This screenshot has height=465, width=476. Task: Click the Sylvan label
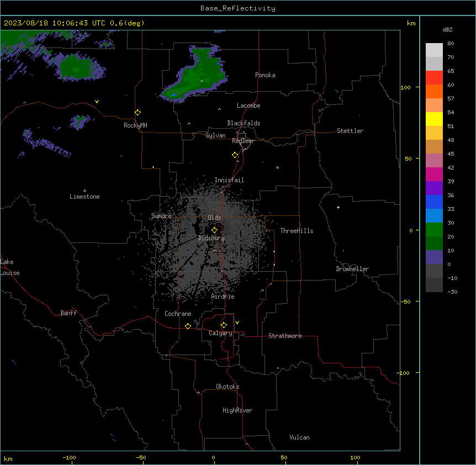pos(215,135)
